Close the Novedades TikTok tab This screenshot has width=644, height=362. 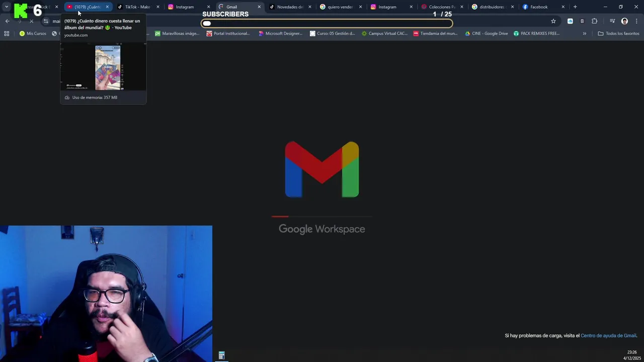click(310, 7)
